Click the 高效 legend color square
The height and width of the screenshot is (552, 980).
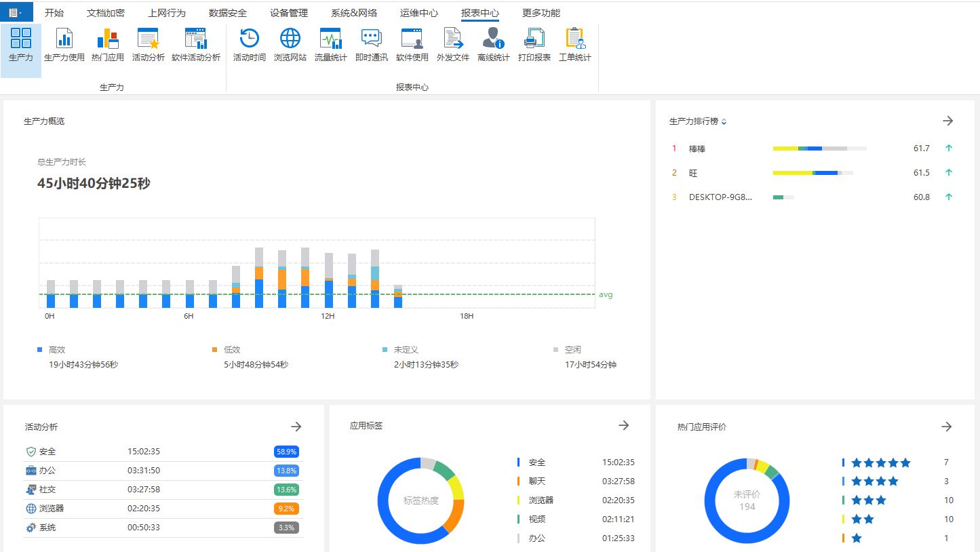coord(40,350)
